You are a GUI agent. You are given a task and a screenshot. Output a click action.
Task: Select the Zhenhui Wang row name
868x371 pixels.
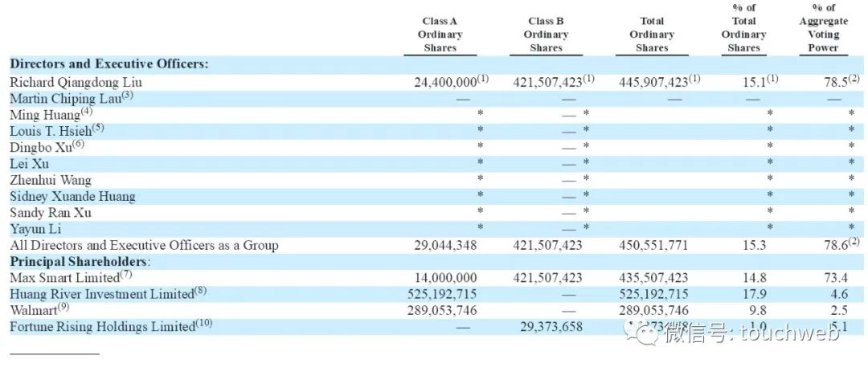[51, 180]
